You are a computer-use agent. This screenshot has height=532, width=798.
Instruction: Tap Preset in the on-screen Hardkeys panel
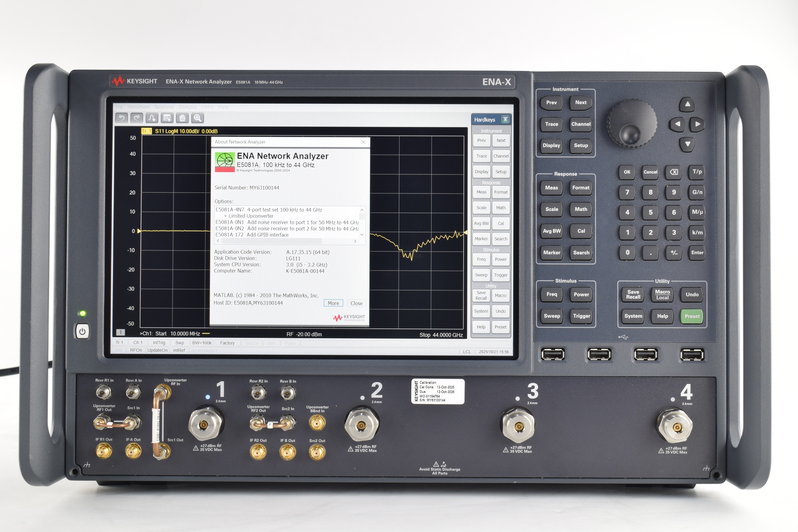(x=501, y=327)
